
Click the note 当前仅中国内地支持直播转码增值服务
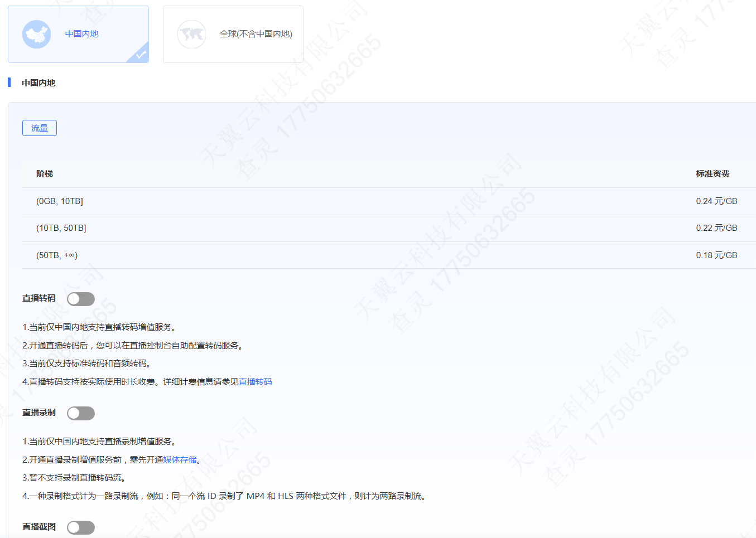click(101, 327)
